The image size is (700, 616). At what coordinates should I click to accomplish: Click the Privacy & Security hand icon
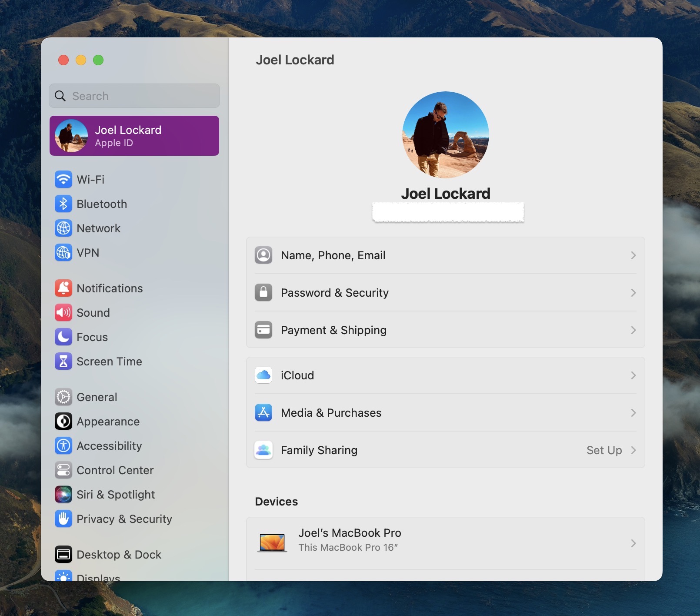click(x=63, y=519)
